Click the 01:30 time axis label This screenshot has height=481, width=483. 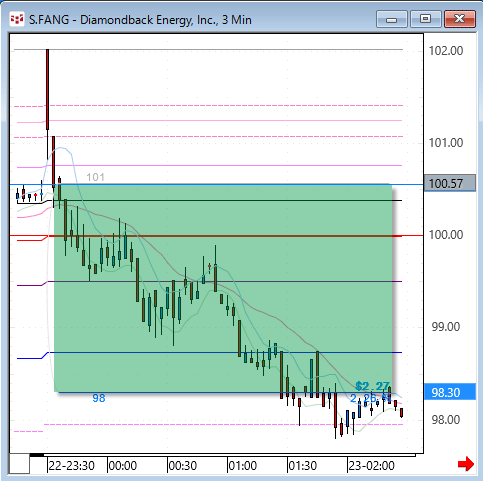point(303,466)
